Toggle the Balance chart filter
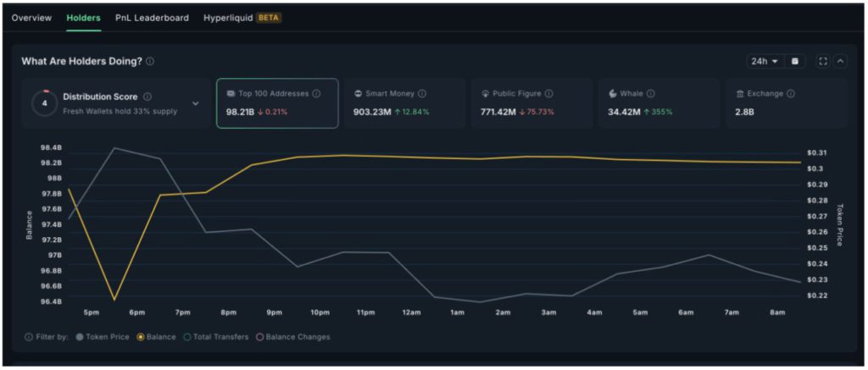Image resolution: width=868 pixels, height=370 pixels. [x=156, y=337]
